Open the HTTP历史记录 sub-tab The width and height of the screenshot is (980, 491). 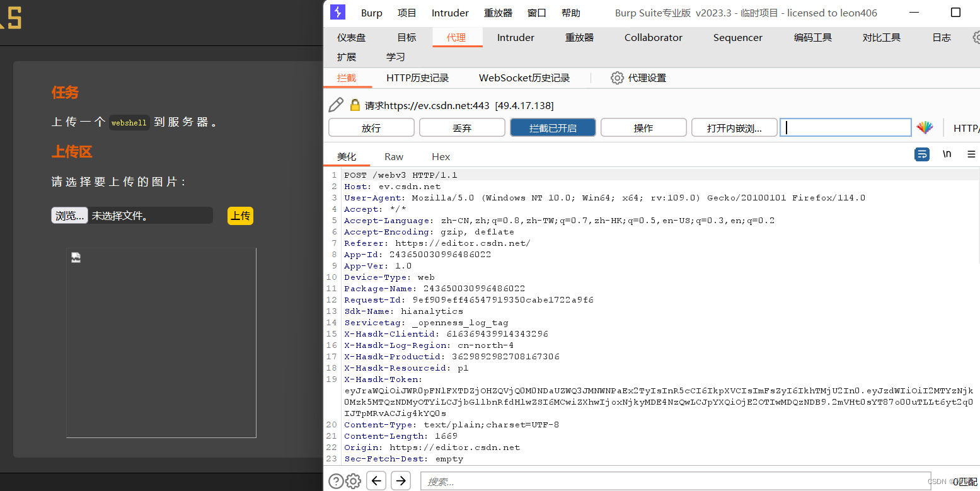tap(418, 78)
